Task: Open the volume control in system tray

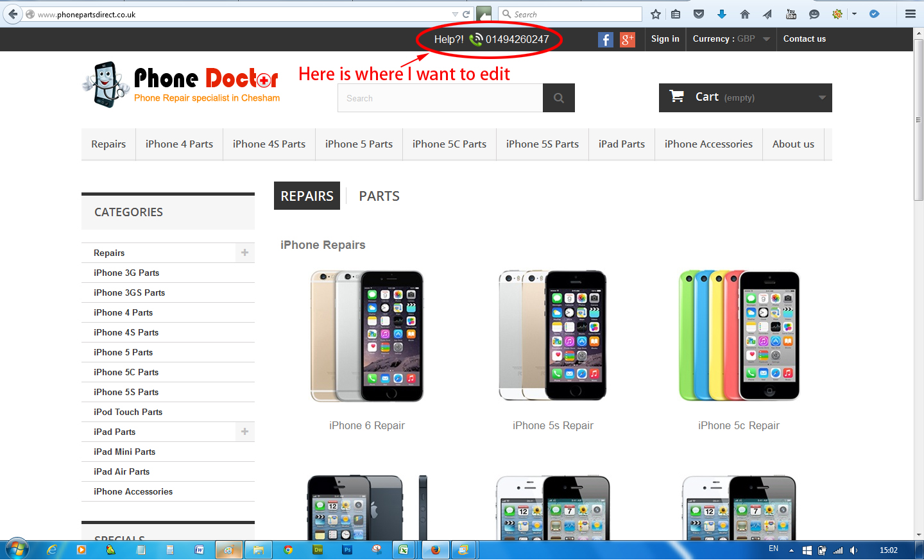Action: [853, 550]
